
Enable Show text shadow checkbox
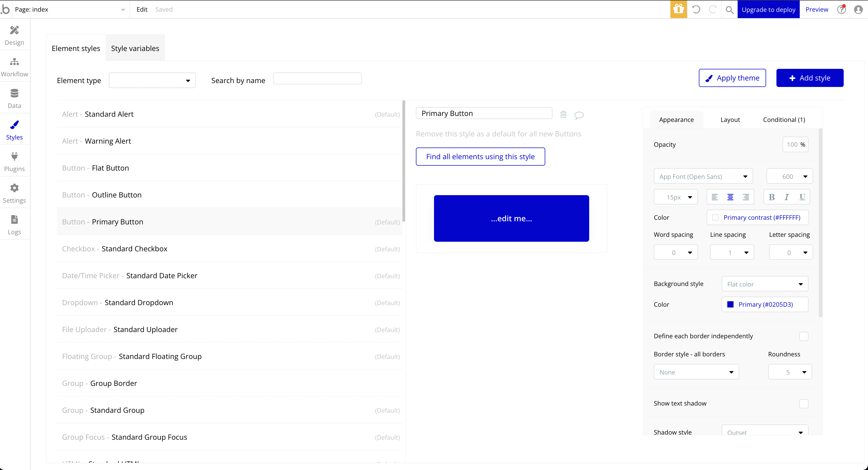[x=803, y=403]
